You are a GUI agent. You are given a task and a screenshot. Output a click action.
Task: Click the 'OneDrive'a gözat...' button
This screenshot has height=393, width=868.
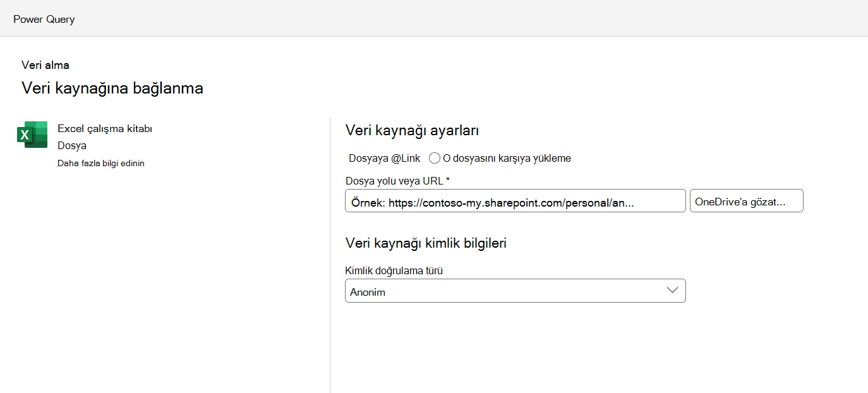click(746, 201)
